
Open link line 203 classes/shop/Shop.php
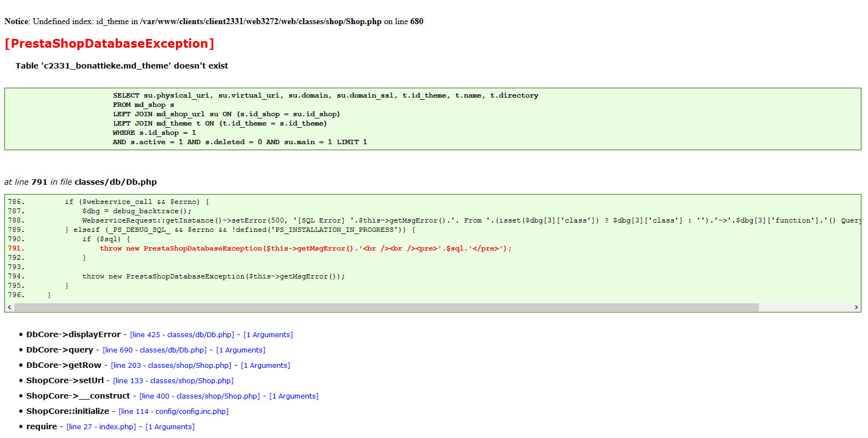pos(171,366)
